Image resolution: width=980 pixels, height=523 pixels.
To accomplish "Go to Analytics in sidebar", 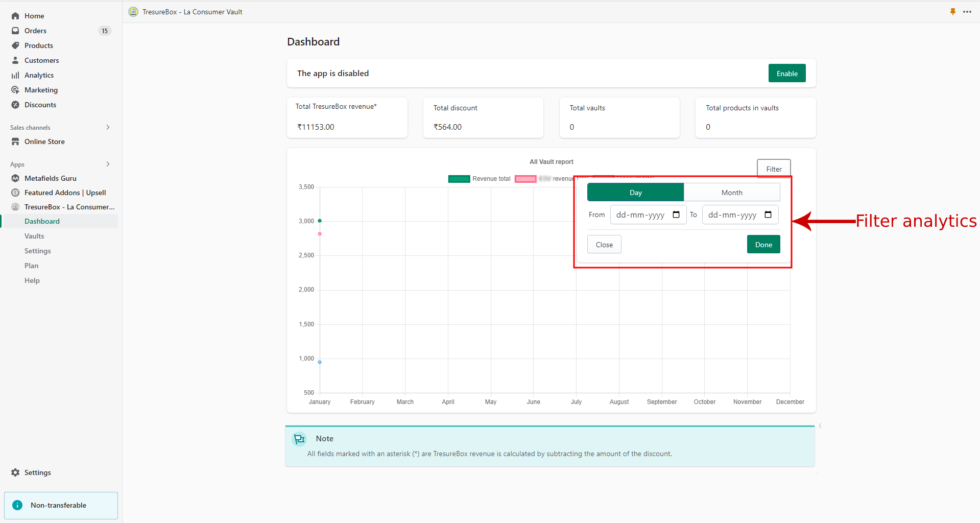I will pyautogui.click(x=39, y=75).
